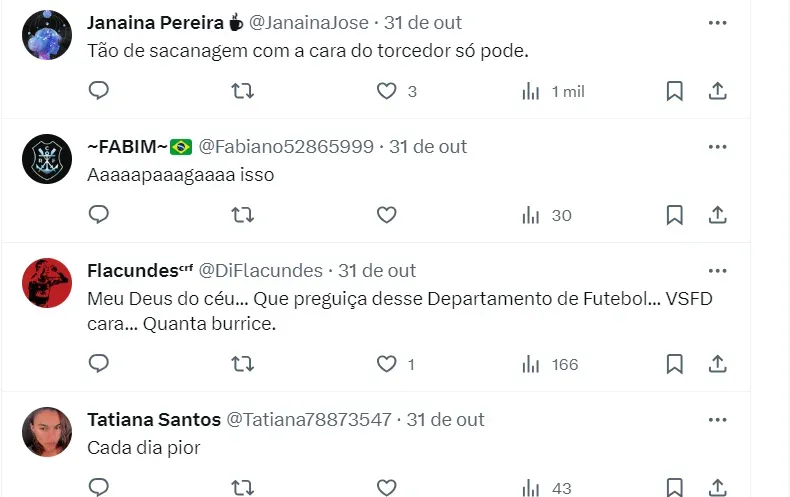Viewport: 790px width, 497px height.
Task: View analytics showing 166 views
Action: point(550,364)
